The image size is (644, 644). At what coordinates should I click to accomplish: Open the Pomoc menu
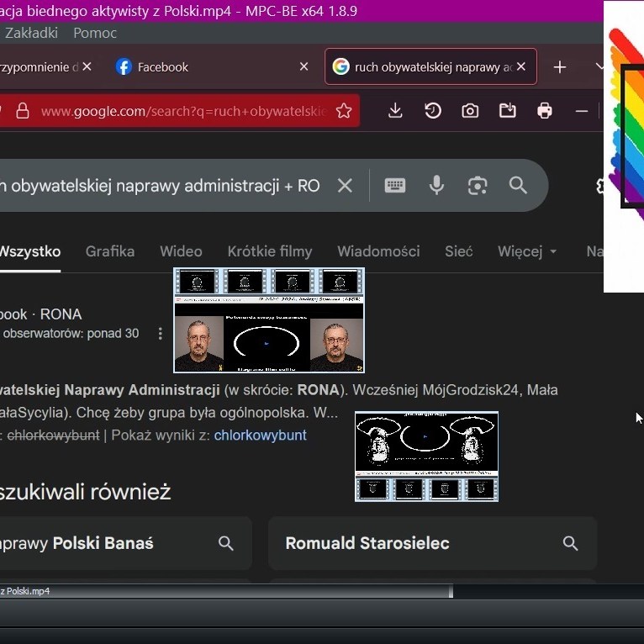coord(95,33)
